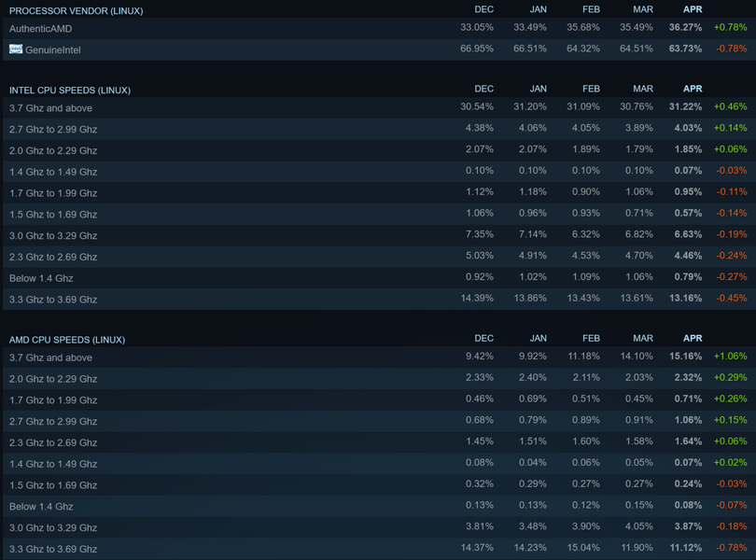Click the AuthenticAMD 36.27% April value
The image size is (756, 560).
click(685, 28)
